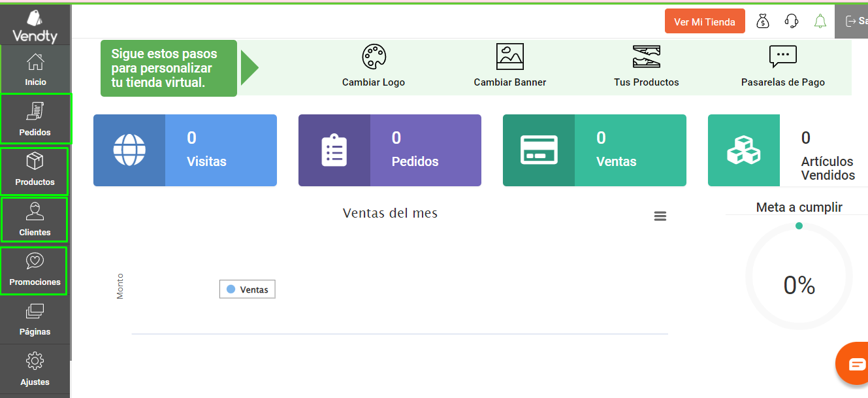Click the Tus Productos shoe icon
The image size is (868, 398).
click(646, 56)
